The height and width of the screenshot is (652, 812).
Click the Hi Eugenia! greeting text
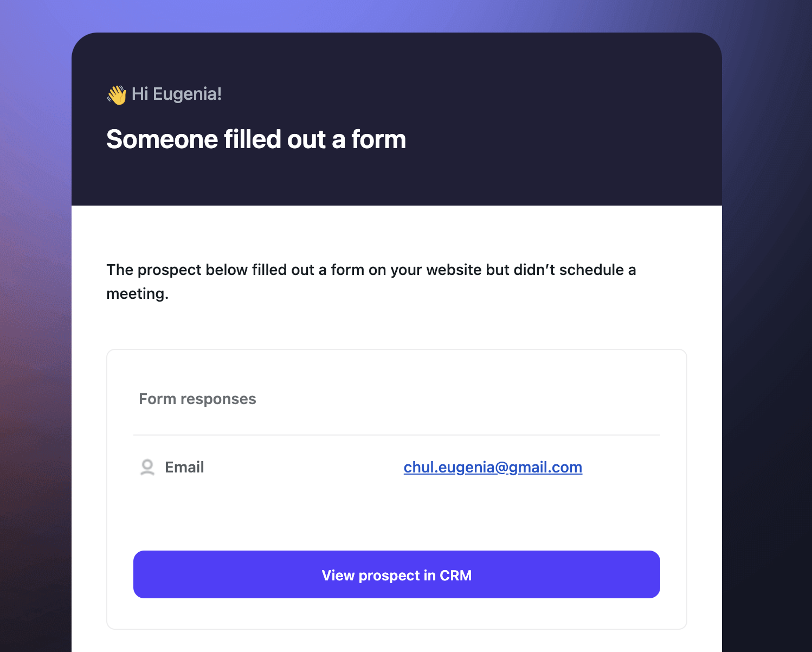(x=177, y=94)
